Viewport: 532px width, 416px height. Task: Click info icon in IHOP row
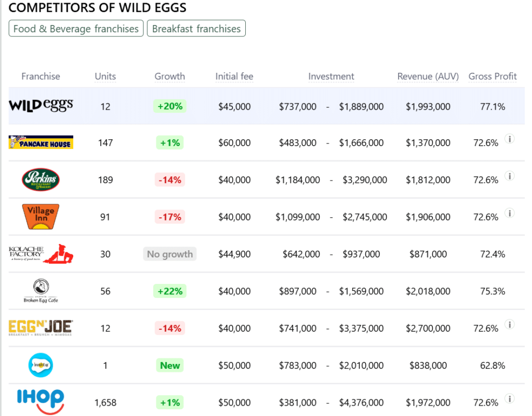(510, 398)
